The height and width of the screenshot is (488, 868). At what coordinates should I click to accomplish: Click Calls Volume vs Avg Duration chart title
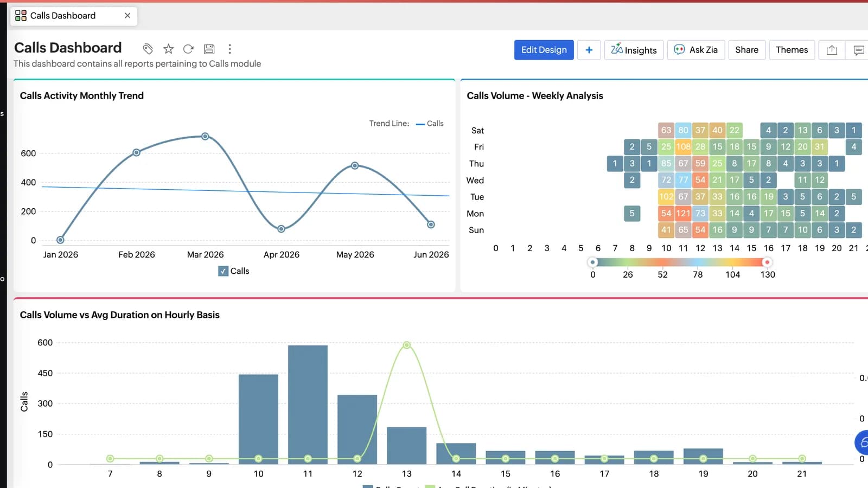120,315
